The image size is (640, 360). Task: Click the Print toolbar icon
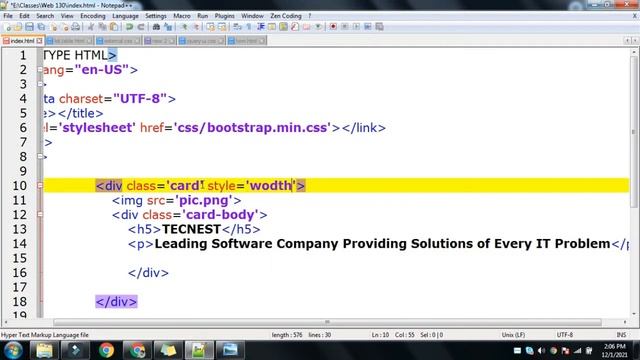[76, 27]
